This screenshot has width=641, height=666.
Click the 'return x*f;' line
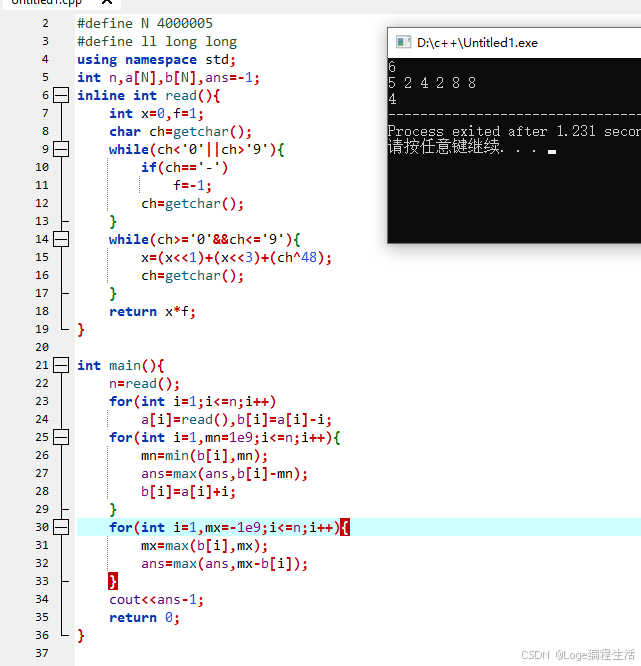(x=152, y=311)
